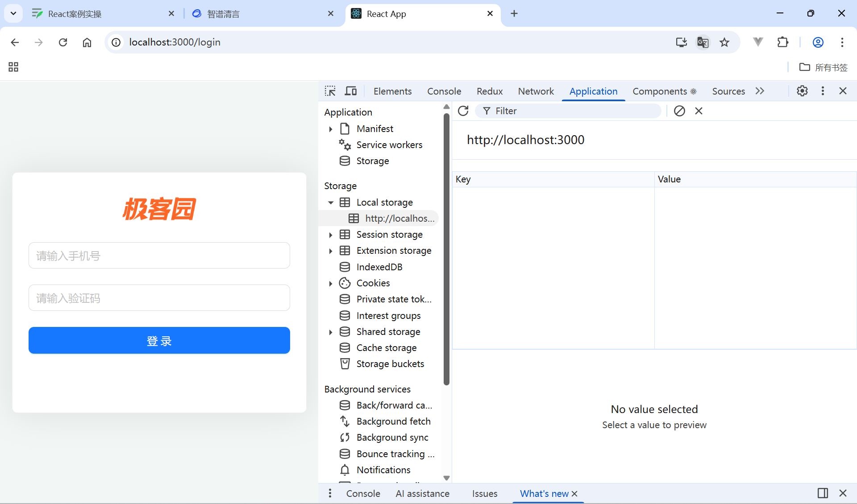
Task: Click the blue 登录 login button
Action: (x=159, y=340)
